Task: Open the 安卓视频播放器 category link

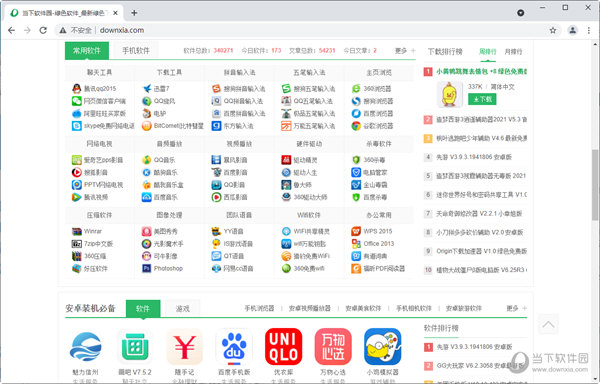Action: point(310,308)
